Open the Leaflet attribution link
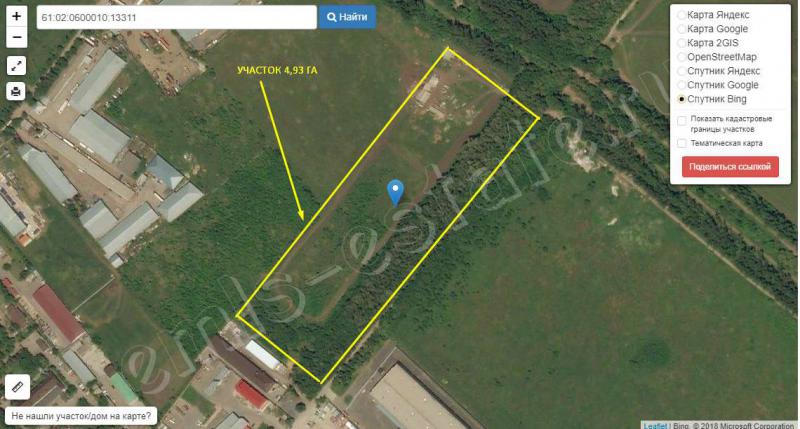Image resolution: width=800 pixels, height=429 pixels. [x=655, y=425]
